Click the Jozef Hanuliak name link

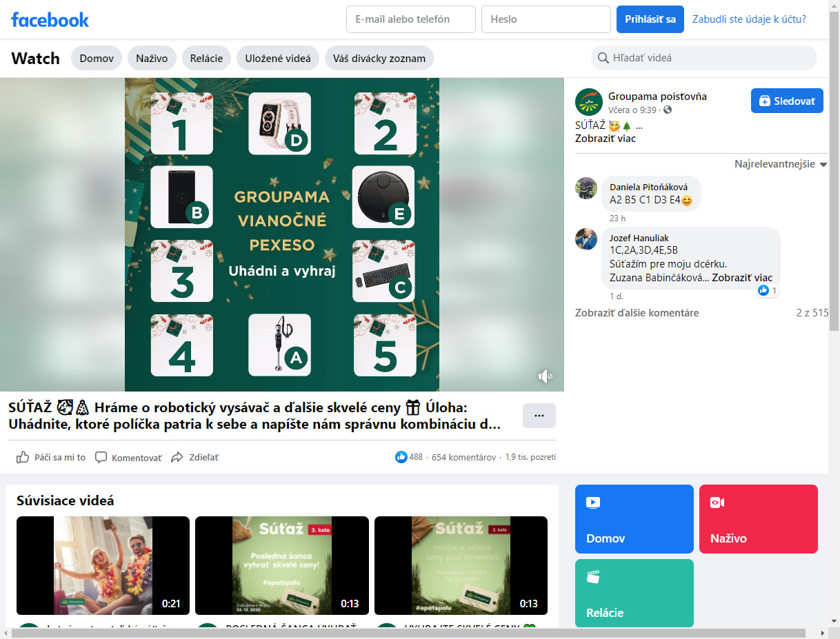tap(639, 238)
